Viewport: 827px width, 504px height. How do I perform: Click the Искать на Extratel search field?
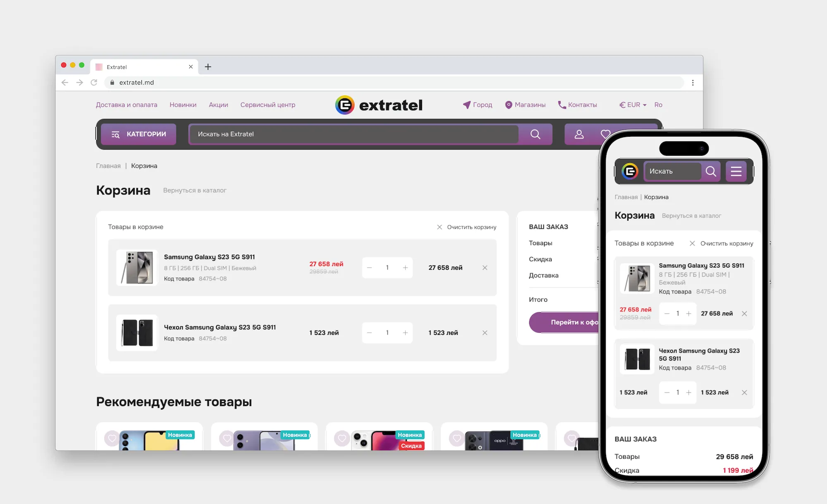tap(354, 134)
